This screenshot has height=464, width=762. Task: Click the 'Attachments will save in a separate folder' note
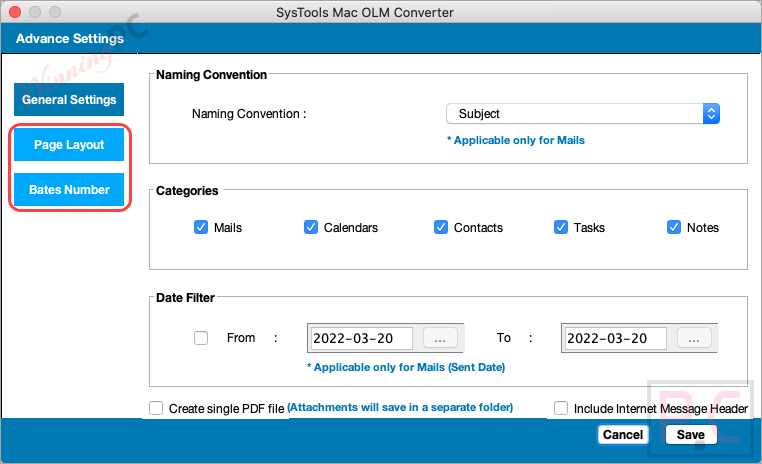click(400, 407)
